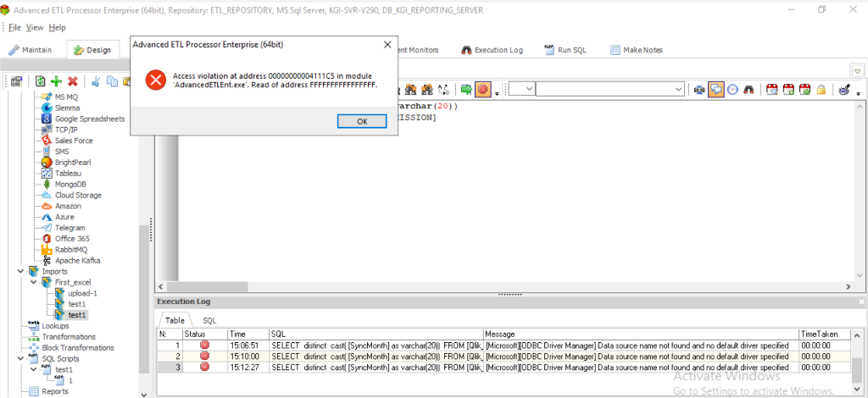Viewport: 868px width, 398px height.
Task: Switch to the Maintain tab
Action: 31,50
